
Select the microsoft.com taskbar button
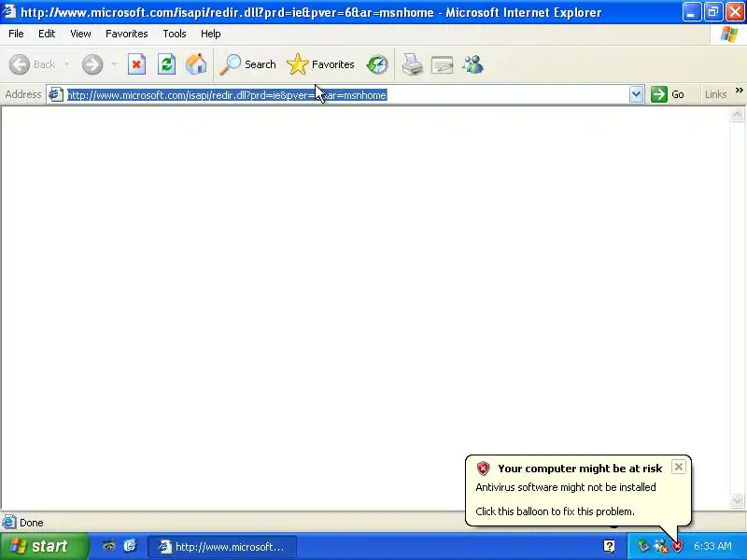pos(222,547)
